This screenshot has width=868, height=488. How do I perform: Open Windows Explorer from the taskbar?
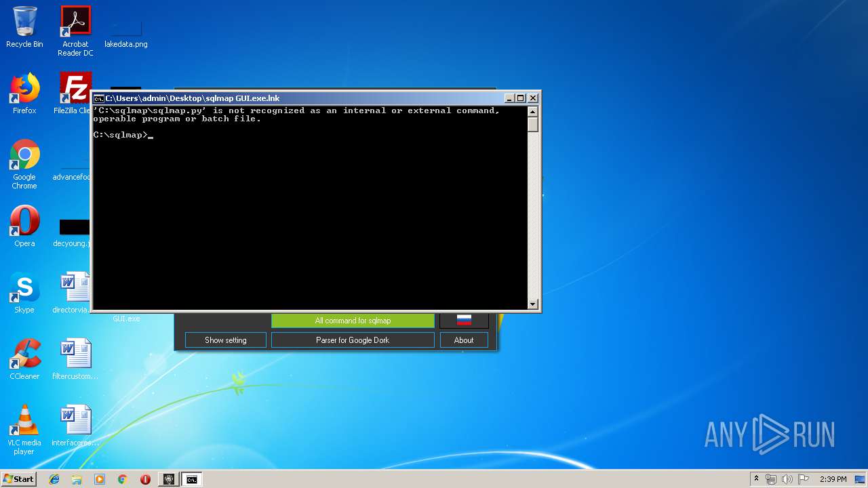(x=77, y=479)
